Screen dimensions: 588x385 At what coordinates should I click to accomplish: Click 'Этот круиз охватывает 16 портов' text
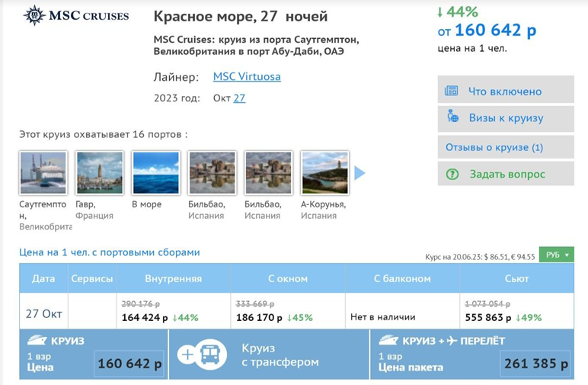[x=103, y=134]
